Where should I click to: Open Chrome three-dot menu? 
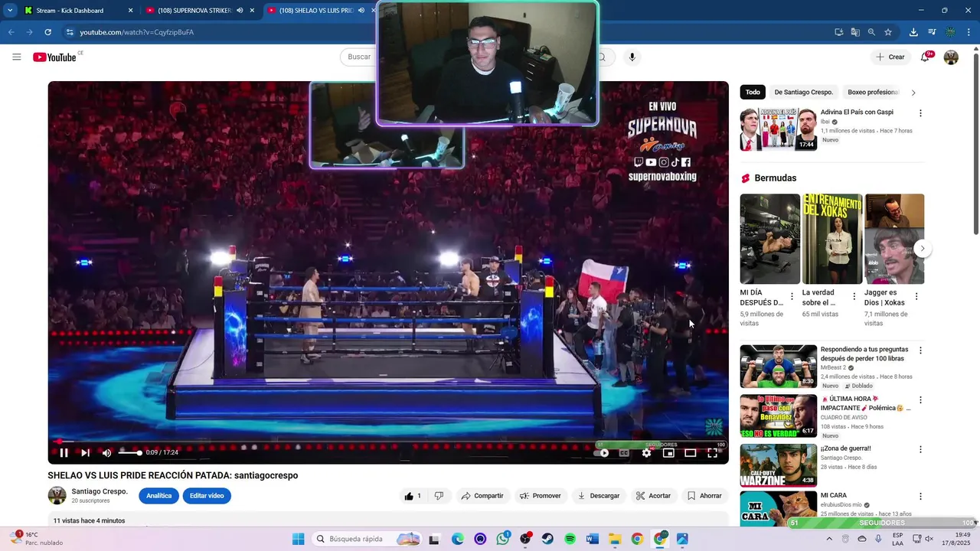(x=969, y=32)
